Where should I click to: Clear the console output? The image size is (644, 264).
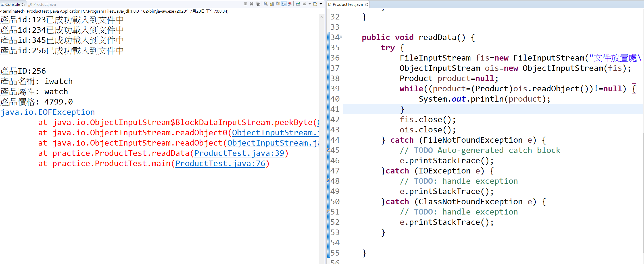tap(266, 4)
